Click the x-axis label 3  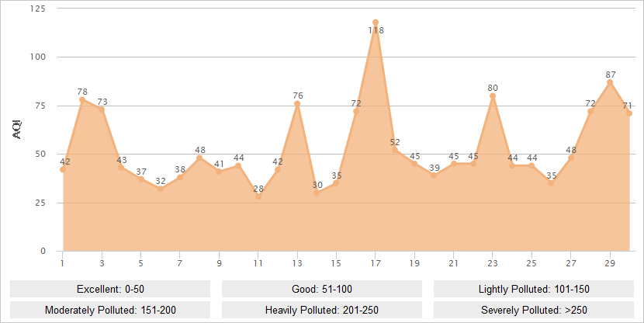pyautogui.click(x=102, y=263)
